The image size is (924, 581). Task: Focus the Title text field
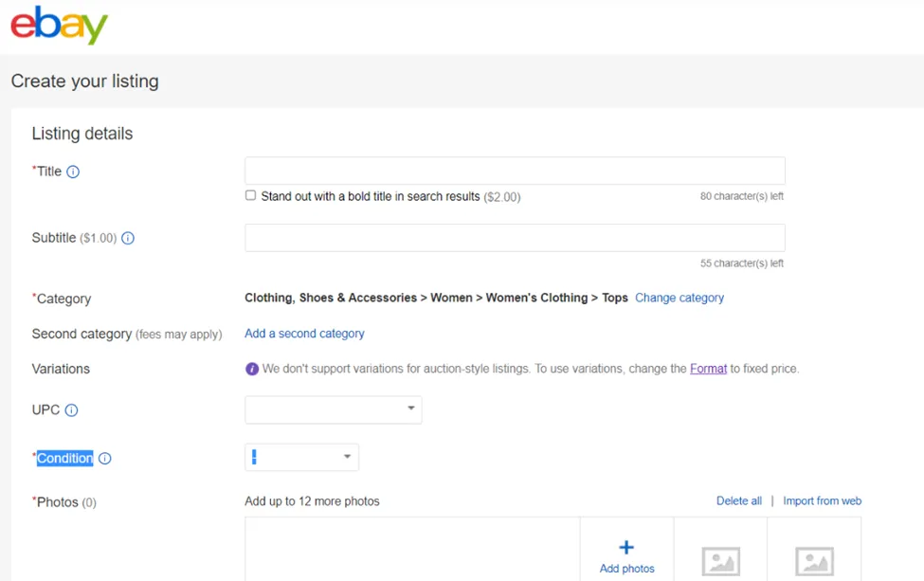tap(515, 171)
